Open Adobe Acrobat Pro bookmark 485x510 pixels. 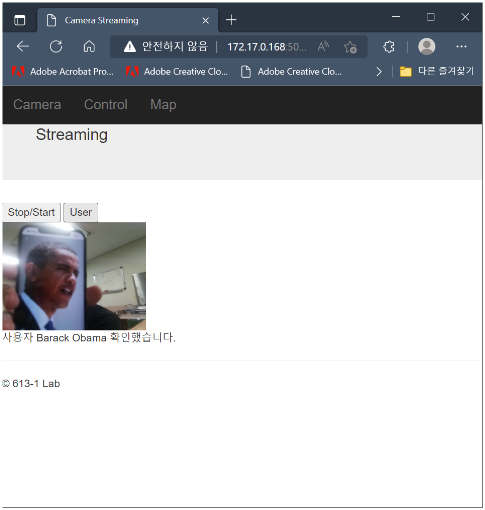pyautogui.click(x=62, y=72)
